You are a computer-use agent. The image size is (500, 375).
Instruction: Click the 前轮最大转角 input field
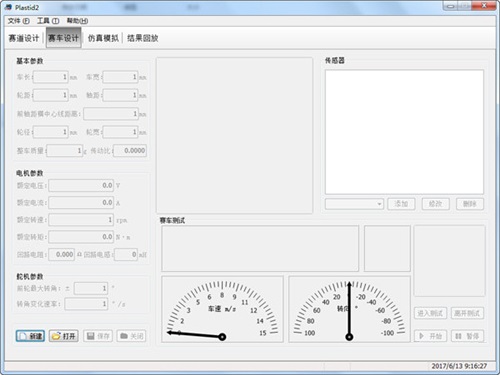click(x=91, y=288)
